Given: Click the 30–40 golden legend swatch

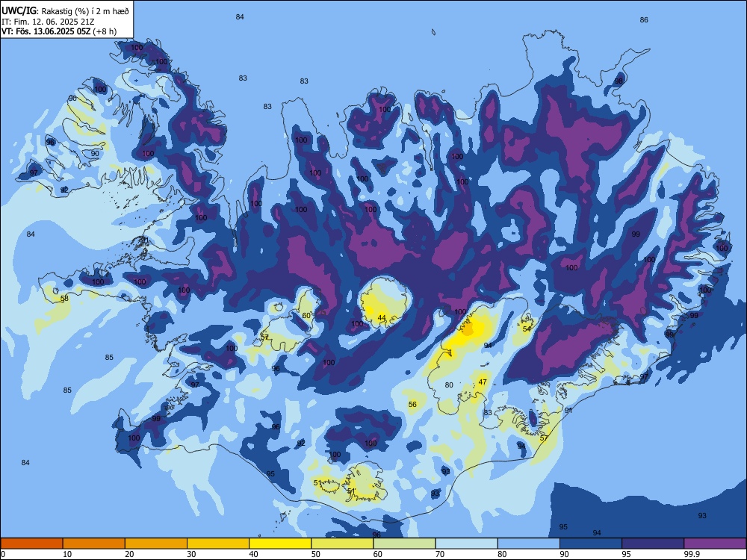Looking at the screenshot, I should [x=218, y=544].
